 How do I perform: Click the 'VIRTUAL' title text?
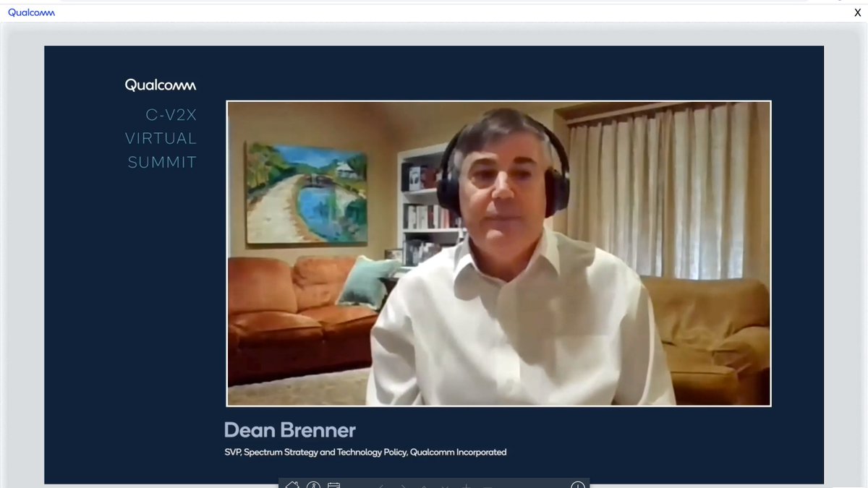pos(161,138)
